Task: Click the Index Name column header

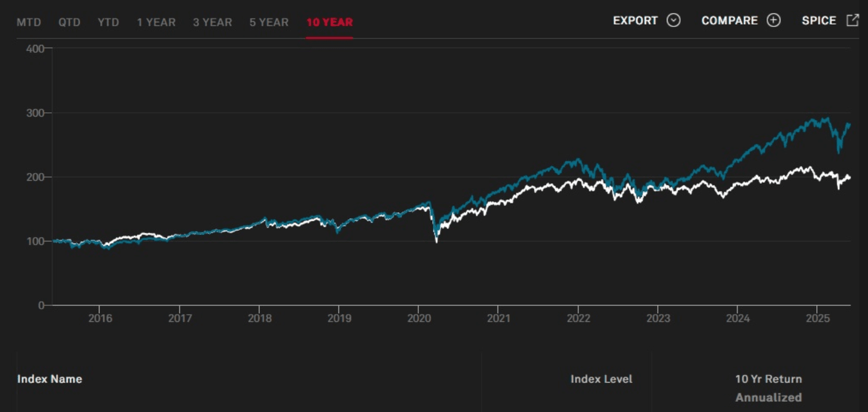Action: pos(49,379)
